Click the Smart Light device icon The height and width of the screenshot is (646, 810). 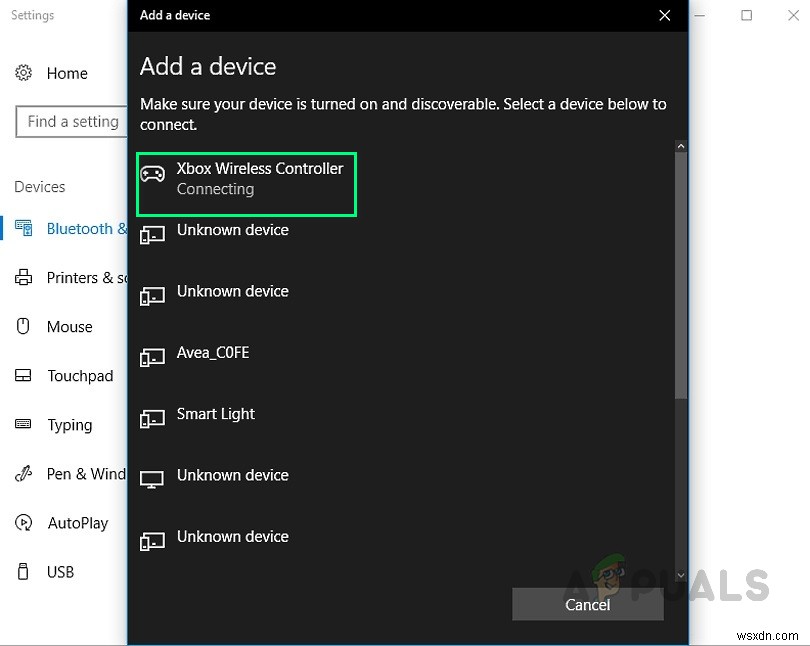coord(152,418)
